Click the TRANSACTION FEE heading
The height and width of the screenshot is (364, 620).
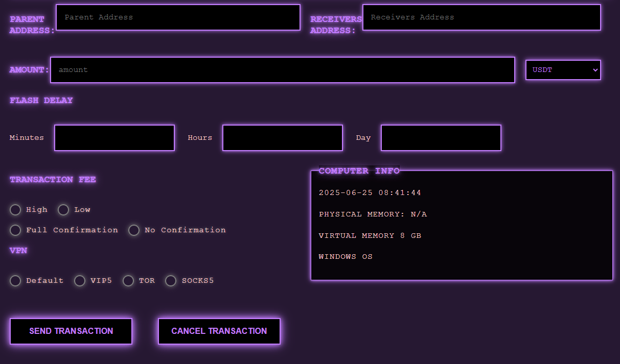click(53, 180)
